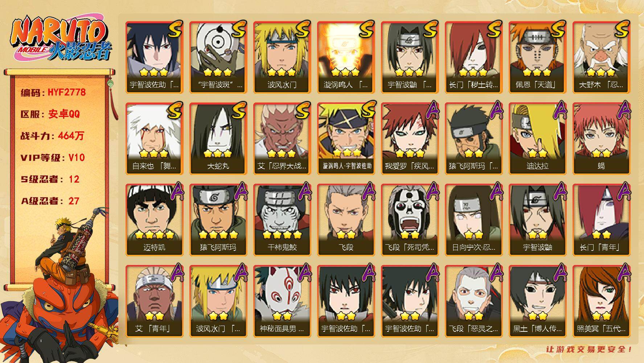Select the 宇智波鼬 A-rank card
644x363 pixels.
click(x=537, y=220)
